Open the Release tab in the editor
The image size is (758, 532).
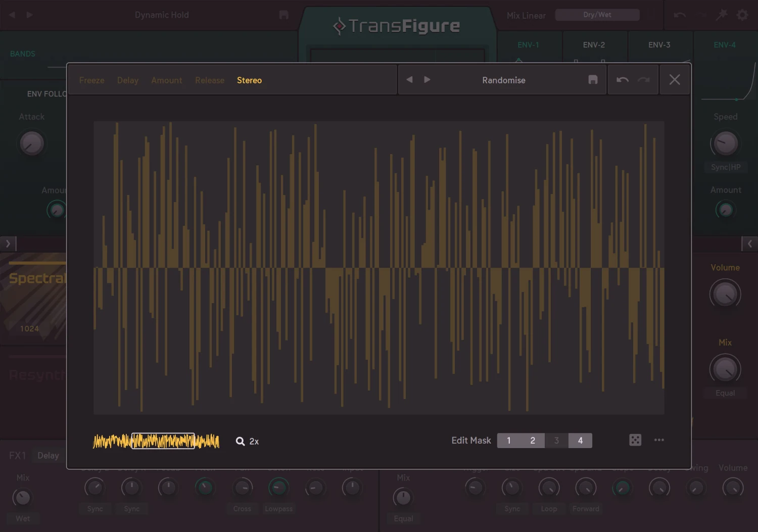pos(209,80)
